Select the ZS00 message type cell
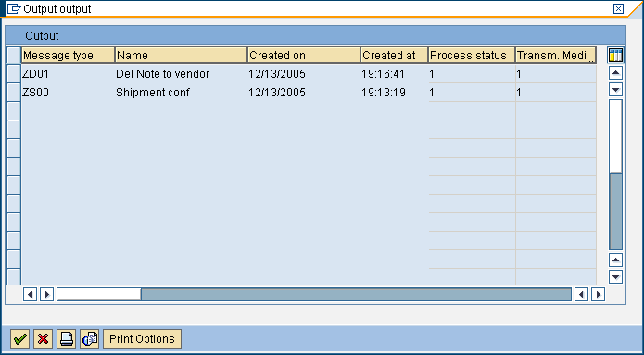 [69, 93]
